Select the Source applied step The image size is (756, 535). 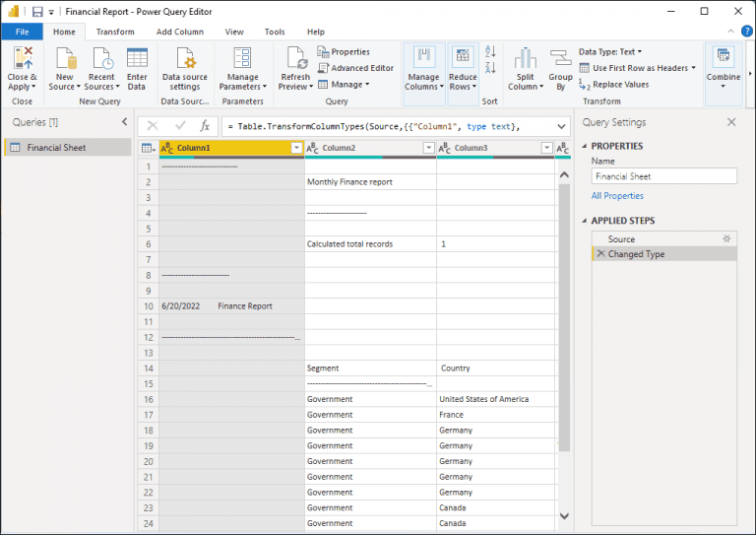[x=664, y=238]
